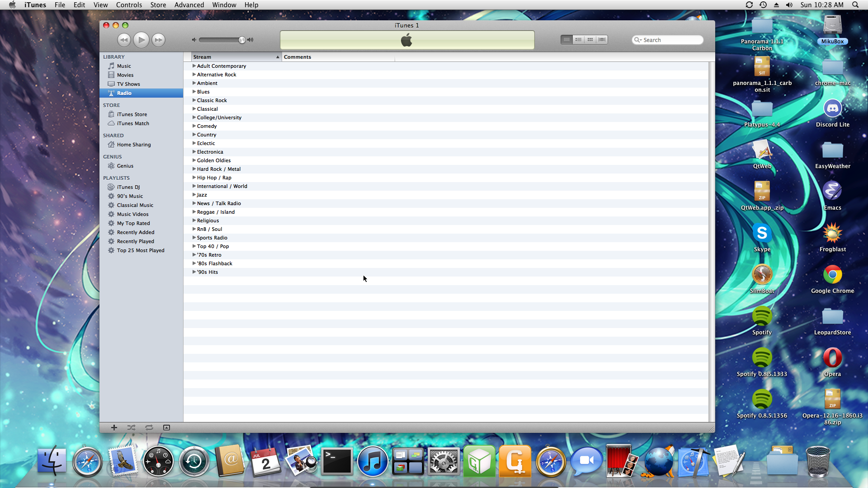The height and width of the screenshot is (488, 868).
Task: Toggle repeat mode at bottom of sidebar
Action: 149,427
